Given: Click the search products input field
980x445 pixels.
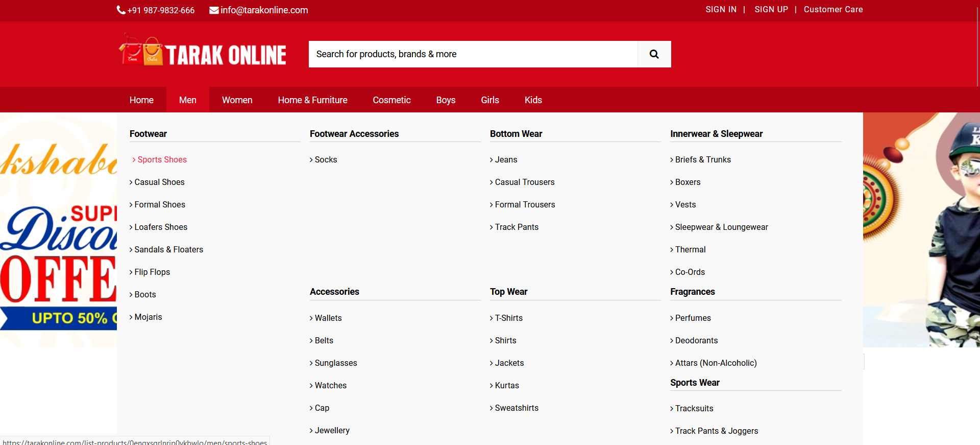Looking at the screenshot, I should tap(473, 54).
